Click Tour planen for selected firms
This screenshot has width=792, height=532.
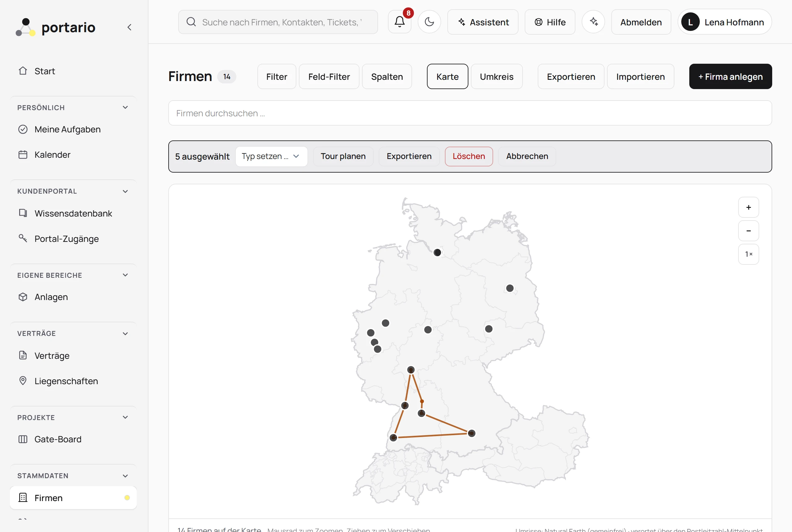pyautogui.click(x=343, y=157)
